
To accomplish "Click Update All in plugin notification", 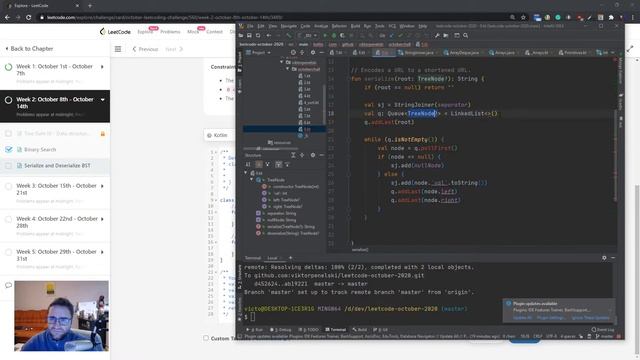I will [523, 317].
